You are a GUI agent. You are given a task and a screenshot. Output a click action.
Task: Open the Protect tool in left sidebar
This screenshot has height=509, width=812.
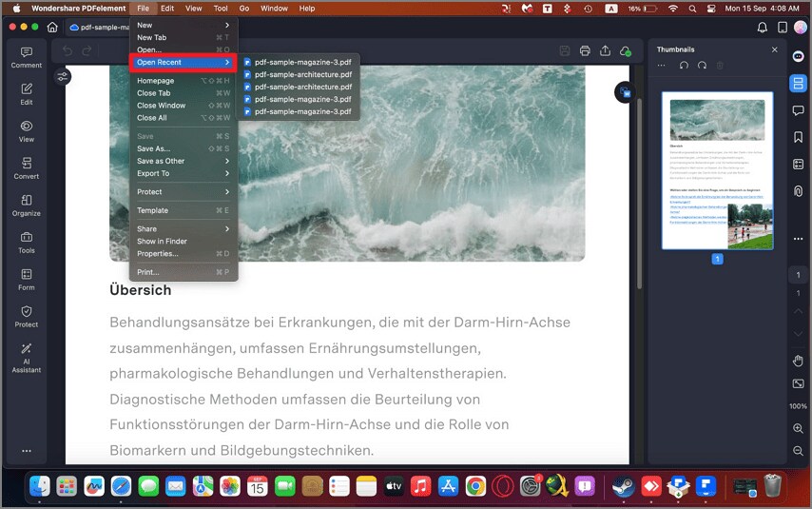(x=27, y=317)
